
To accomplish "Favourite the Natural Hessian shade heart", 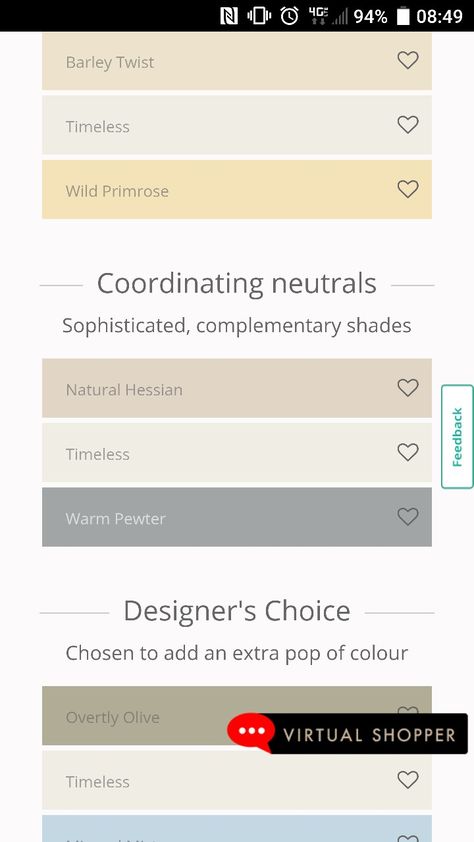I will pos(407,387).
